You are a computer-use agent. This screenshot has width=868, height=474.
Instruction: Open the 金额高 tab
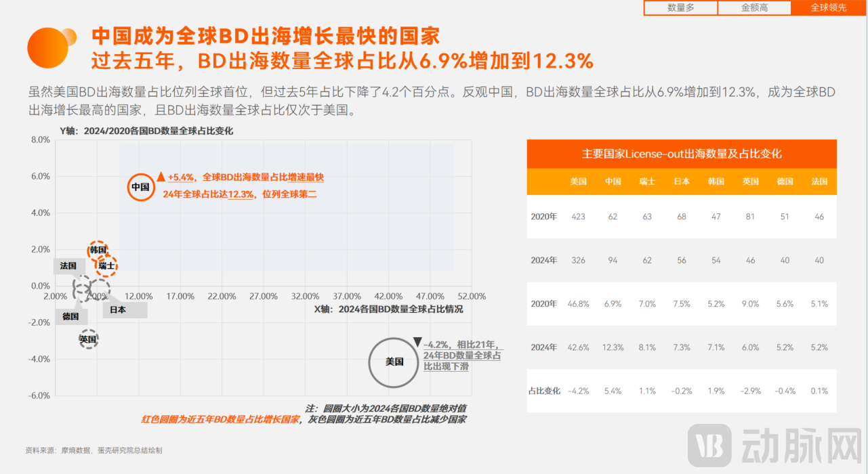click(754, 7)
